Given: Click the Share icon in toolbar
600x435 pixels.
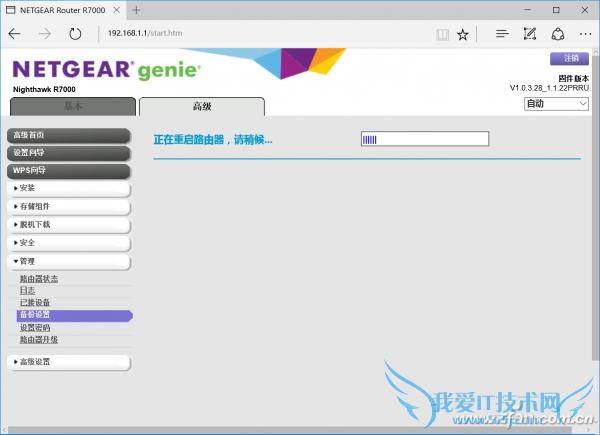Looking at the screenshot, I should click(558, 34).
